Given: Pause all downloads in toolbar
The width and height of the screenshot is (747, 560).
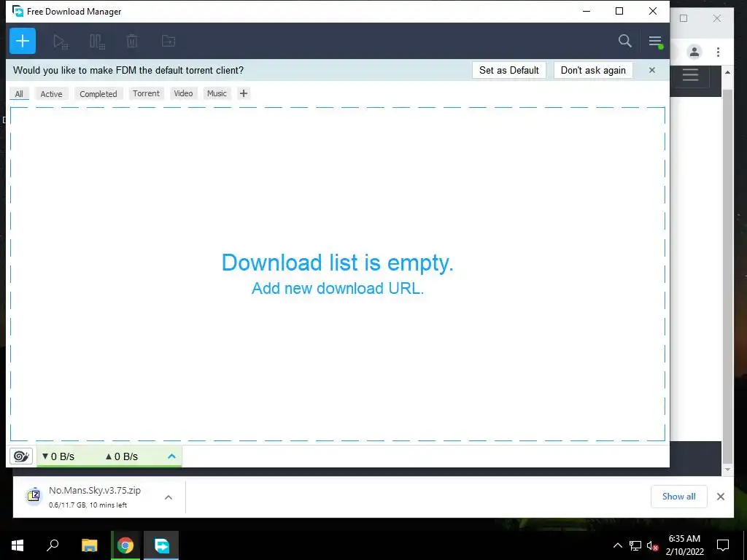Looking at the screenshot, I should (x=97, y=42).
